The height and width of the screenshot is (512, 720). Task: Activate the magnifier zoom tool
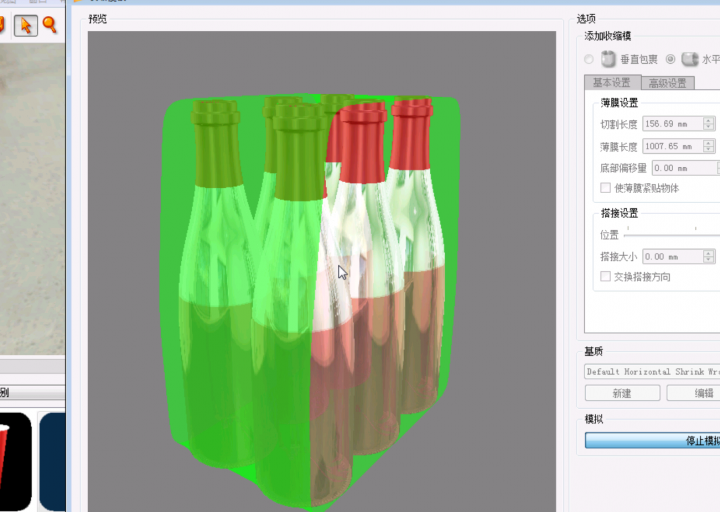coord(49,25)
